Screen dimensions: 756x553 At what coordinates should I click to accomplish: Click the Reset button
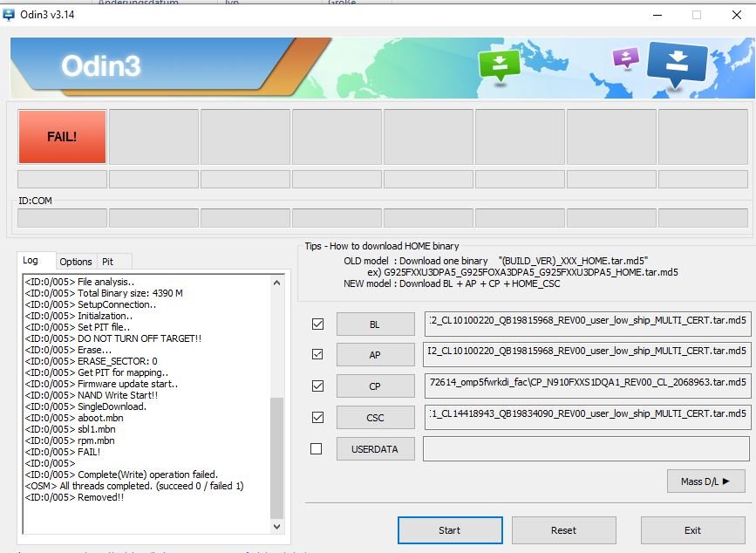pos(563,530)
